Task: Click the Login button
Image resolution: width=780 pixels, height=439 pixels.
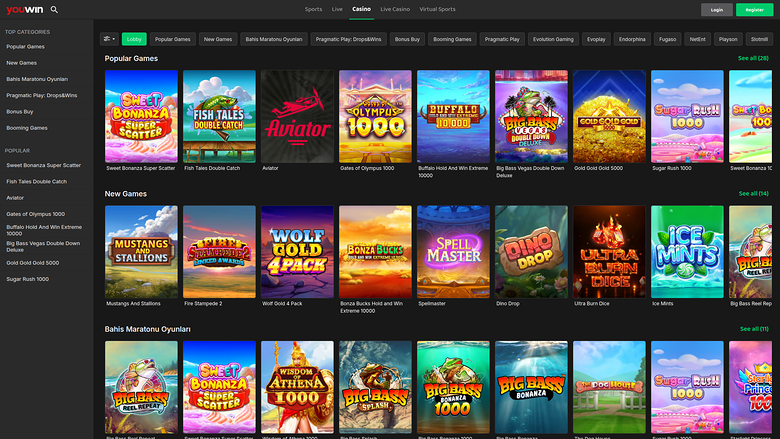Action: click(x=717, y=9)
